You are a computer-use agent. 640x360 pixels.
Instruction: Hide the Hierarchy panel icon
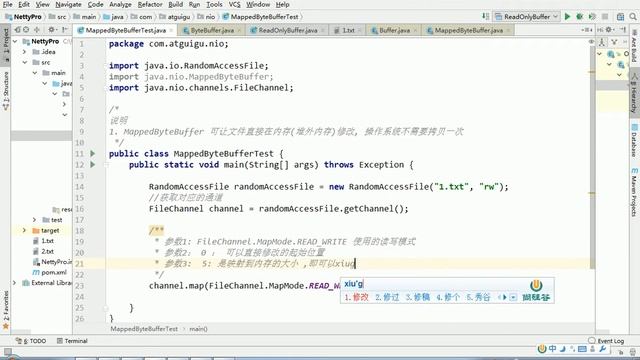pyautogui.click(x=623, y=30)
